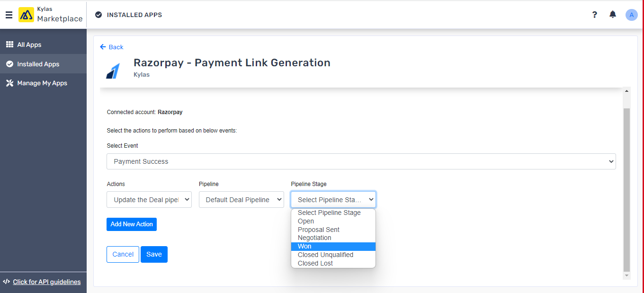The width and height of the screenshot is (644, 293).
Task: Click the scrollbar down arrow
Action: pyautogui.click(x=626, y=275)
